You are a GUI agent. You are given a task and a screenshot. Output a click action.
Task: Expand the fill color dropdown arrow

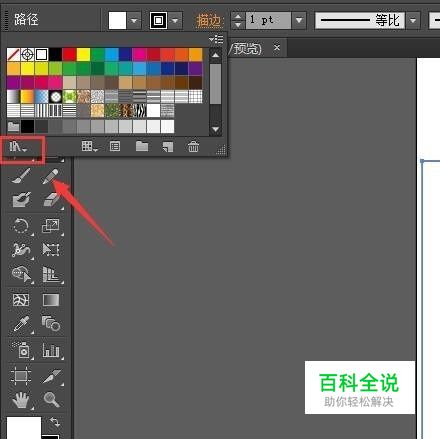coord(134,21)
